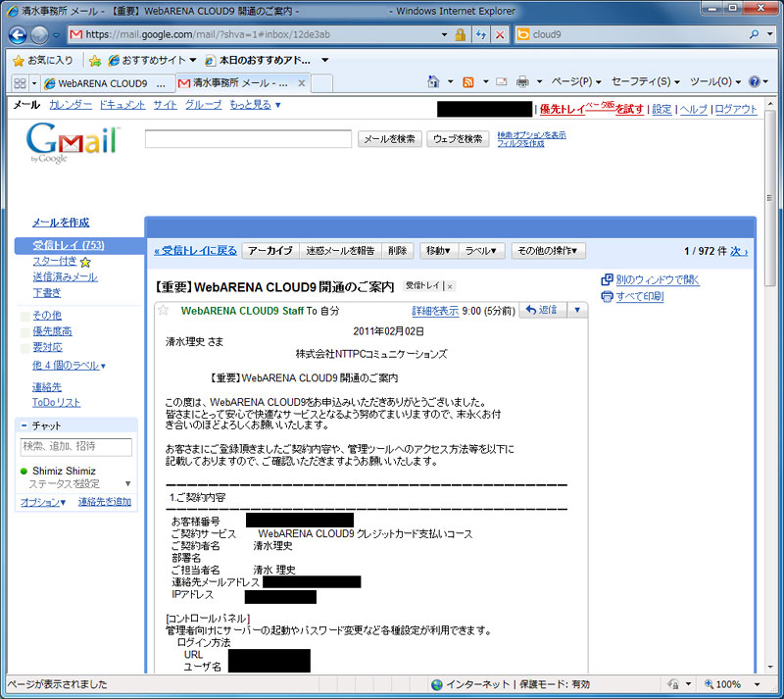Open the カレンダー link in top navigation
This screenshot has height=699, width=784.
point(71,105)
